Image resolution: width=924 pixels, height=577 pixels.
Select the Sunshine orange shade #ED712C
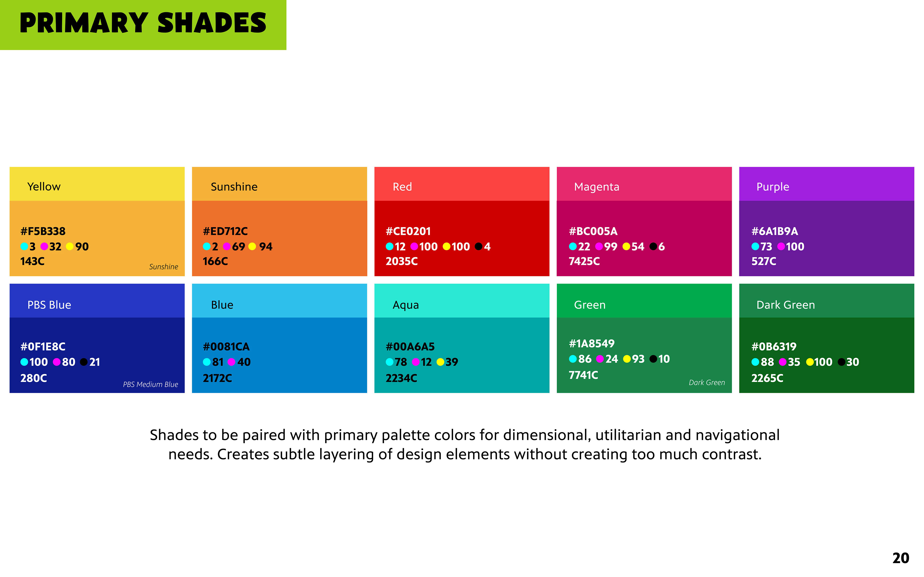point(279,238)
